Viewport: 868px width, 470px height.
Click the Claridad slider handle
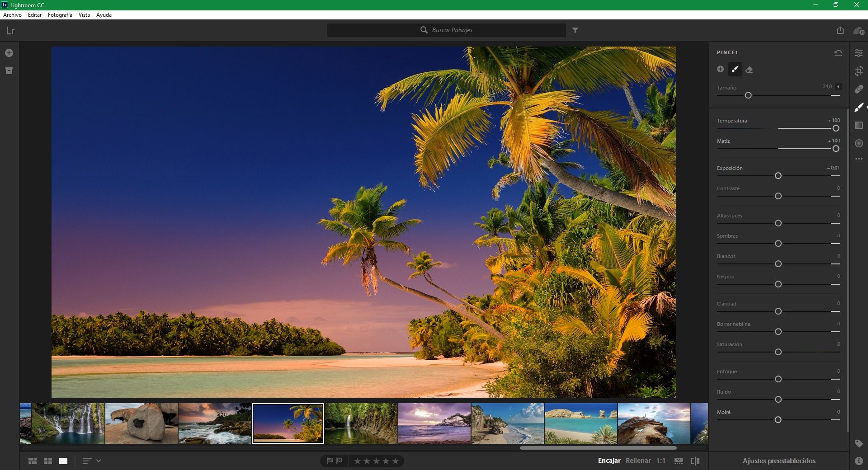coord(778,311)
